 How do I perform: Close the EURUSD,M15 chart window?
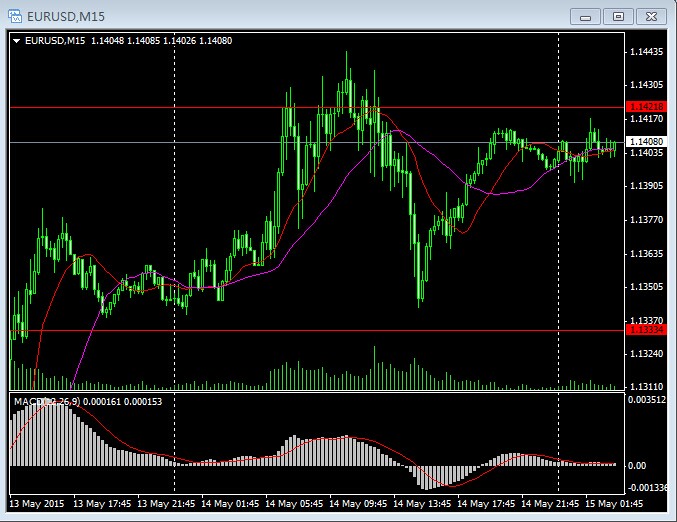(650, 16)
